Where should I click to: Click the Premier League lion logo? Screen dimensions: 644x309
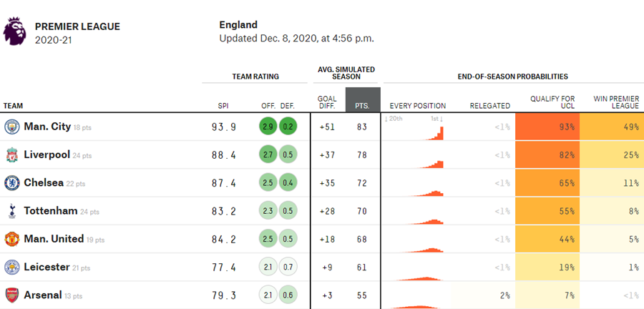(15, 31)
